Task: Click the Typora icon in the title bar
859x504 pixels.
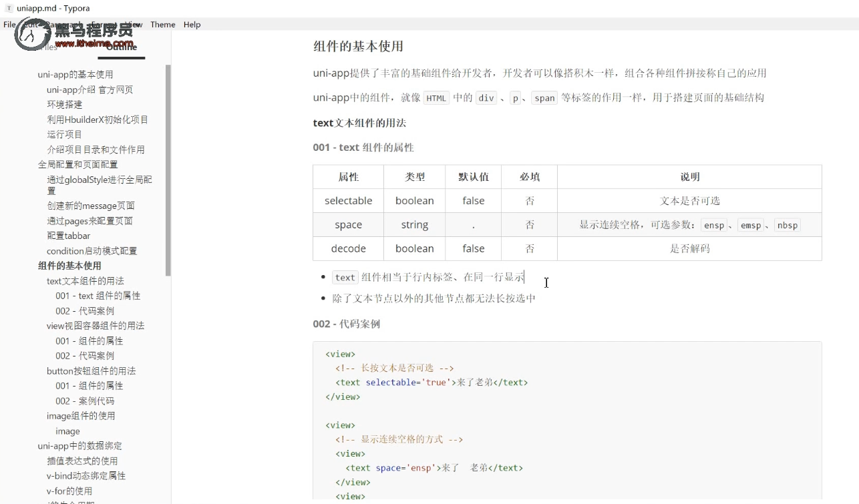Action: tap(9, 8)
